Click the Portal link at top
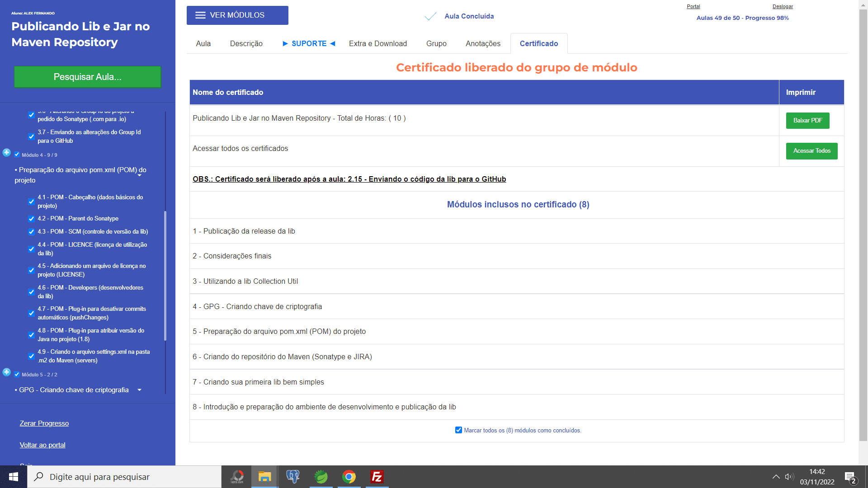This screenshot has width=868, height=488. point(693,6)
